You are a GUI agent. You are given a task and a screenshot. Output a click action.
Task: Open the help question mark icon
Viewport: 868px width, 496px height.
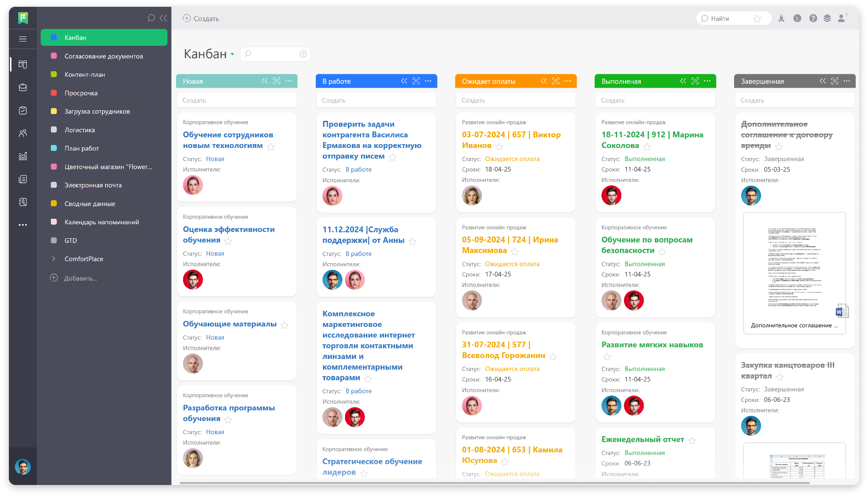tap(813, 18)
